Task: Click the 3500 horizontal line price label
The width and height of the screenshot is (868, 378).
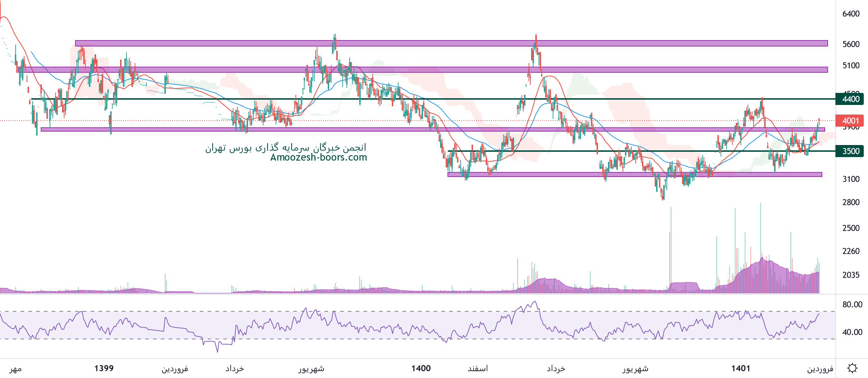Action: (x=850, y=151)
